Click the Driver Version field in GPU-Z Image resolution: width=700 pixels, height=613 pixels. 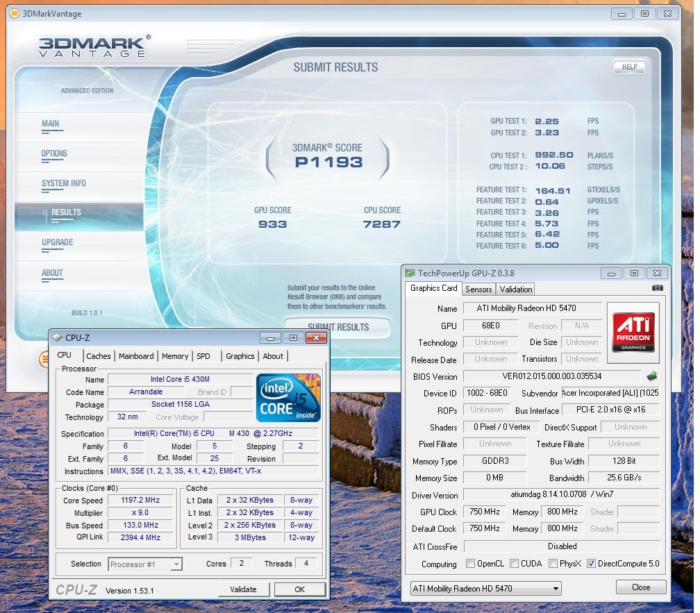(562, 494)
